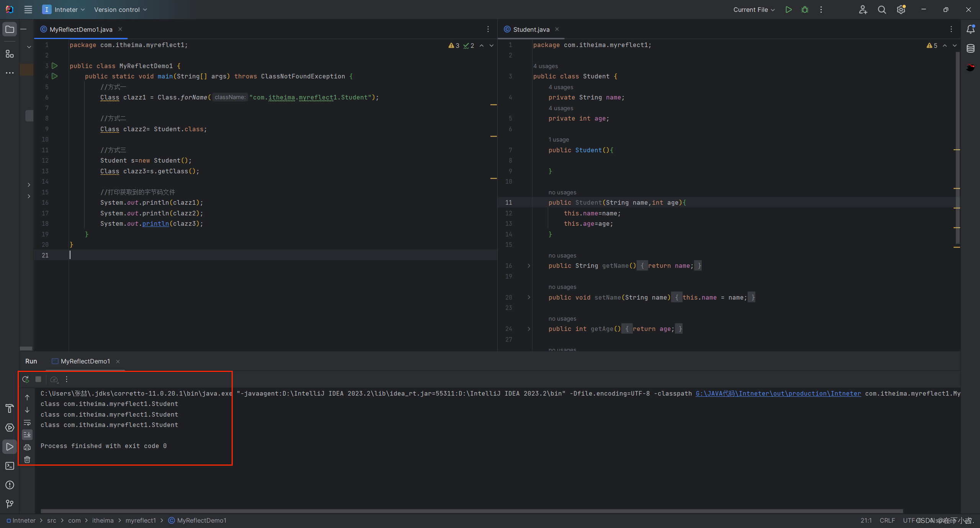Open the Database tool window
Screen dimensions: 980x528
pyautogui.click(x=970, y=49)
